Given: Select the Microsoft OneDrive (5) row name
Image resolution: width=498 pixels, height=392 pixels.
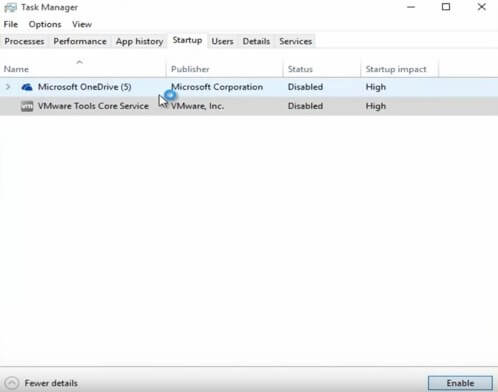Looking at the screenshot, I should pyautogui.click(x=85, y=87).
